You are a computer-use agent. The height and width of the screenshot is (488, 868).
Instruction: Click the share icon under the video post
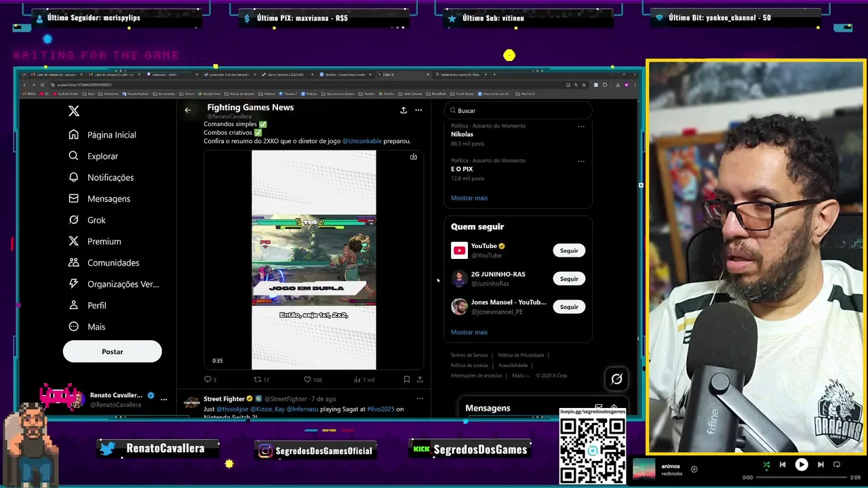click(420, 380)
